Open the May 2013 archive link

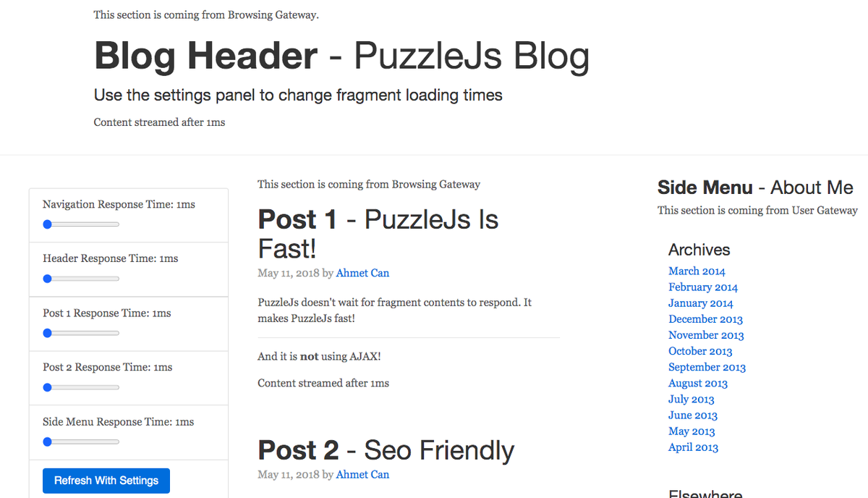click(692, 431)
